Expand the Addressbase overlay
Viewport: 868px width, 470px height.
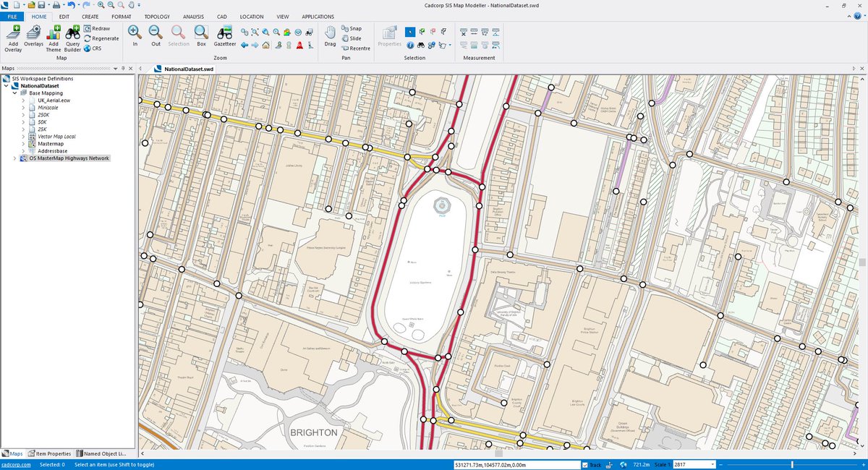point(23,151)
